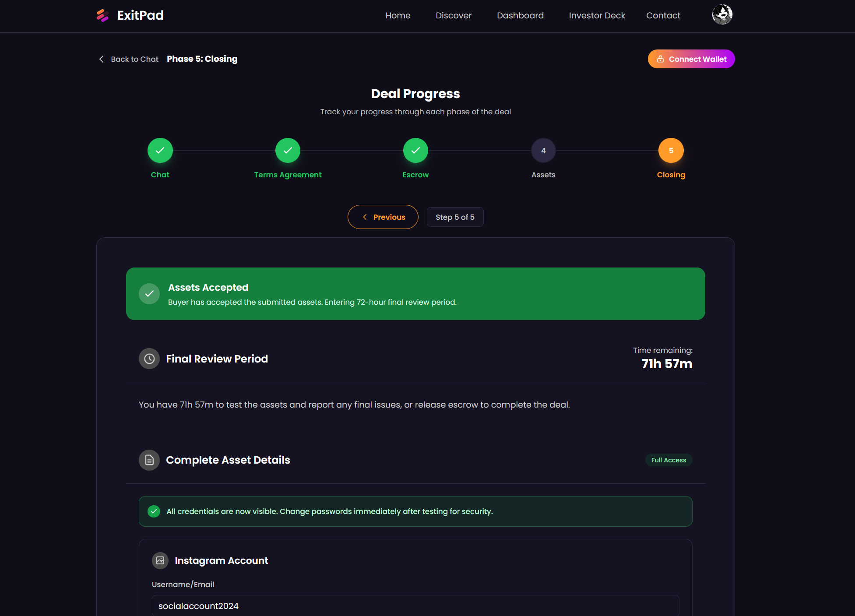The width and height of the screenshot is (855, 616).
Task: Click the Instagram Account image icon
Action: 160,561
